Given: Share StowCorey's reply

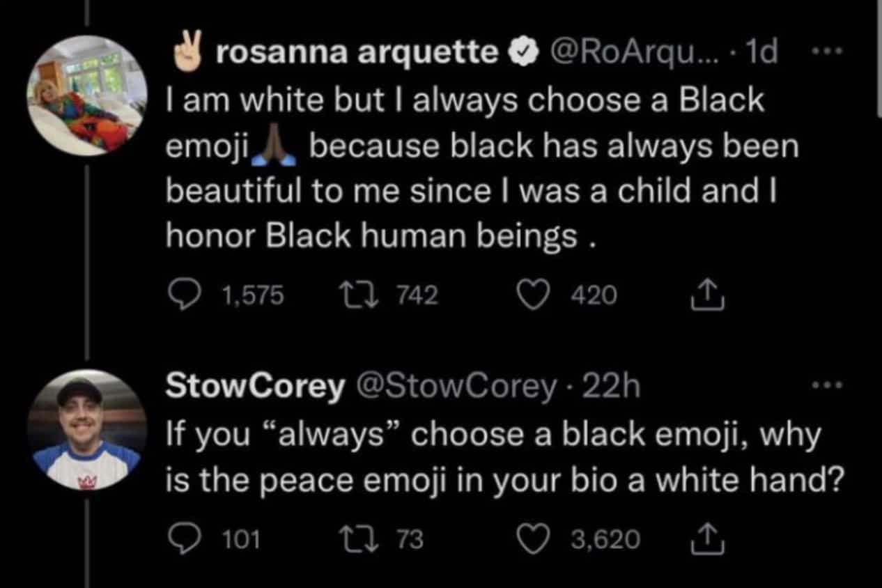Looking at the screenshot, I should pos(707,536).
